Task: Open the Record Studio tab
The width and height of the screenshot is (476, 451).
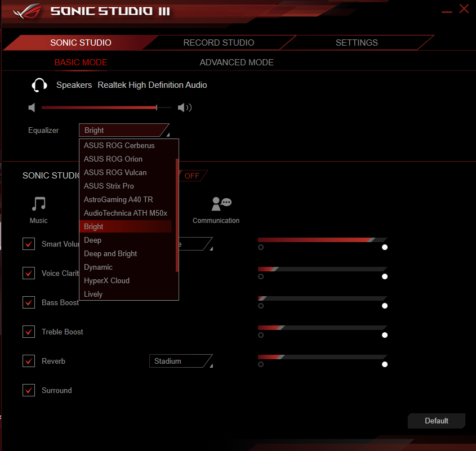Action: click(219, 42)
